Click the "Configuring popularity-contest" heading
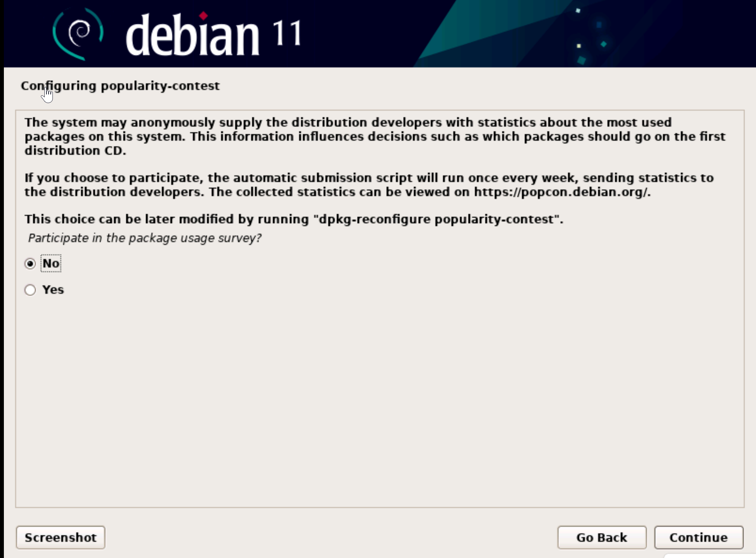 tap(120, 86)
